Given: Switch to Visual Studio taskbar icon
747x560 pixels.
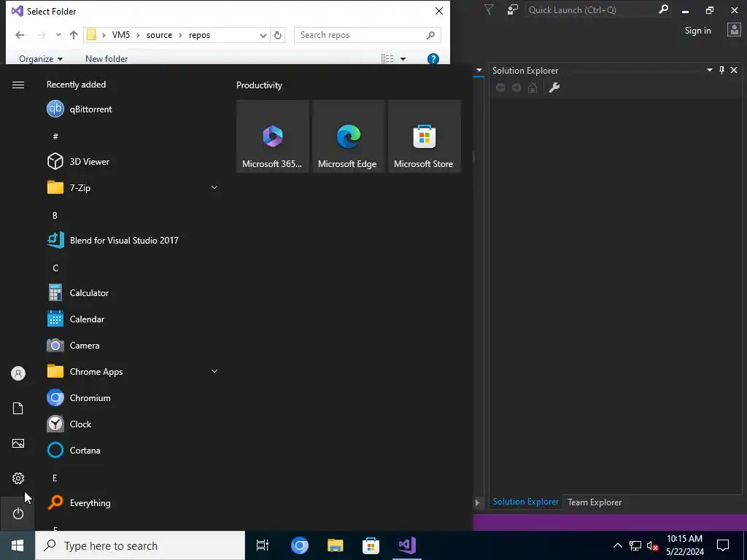Looking at the screenshot, I should [407, 545].
